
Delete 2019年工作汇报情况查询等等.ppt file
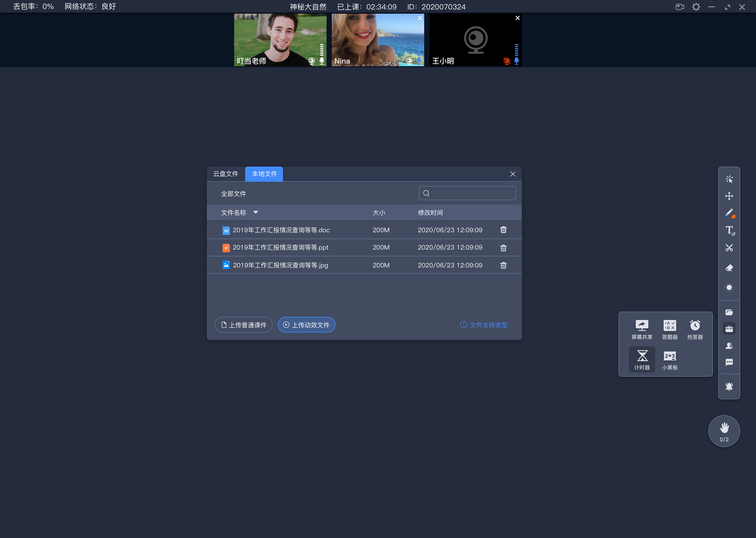click(x=503, y=247)
